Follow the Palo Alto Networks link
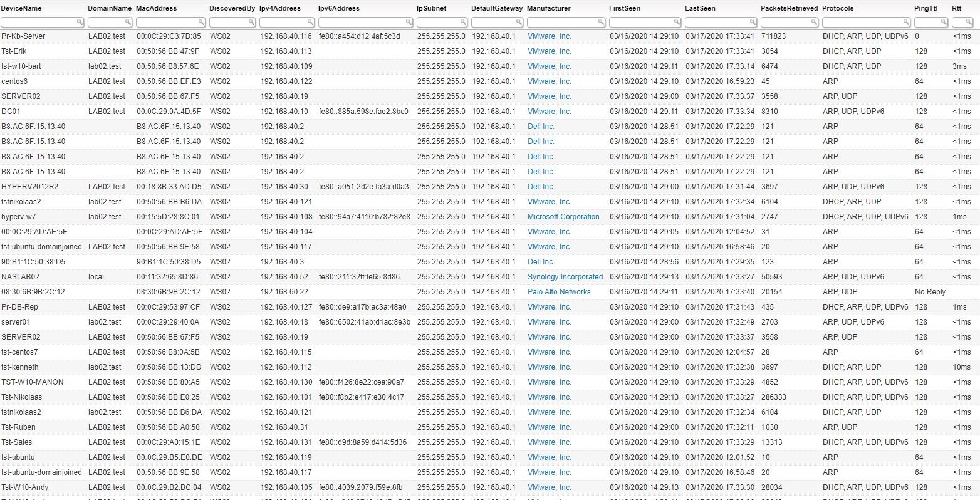The height and width of the screenshot is (500, 980). tap(558, 292)
